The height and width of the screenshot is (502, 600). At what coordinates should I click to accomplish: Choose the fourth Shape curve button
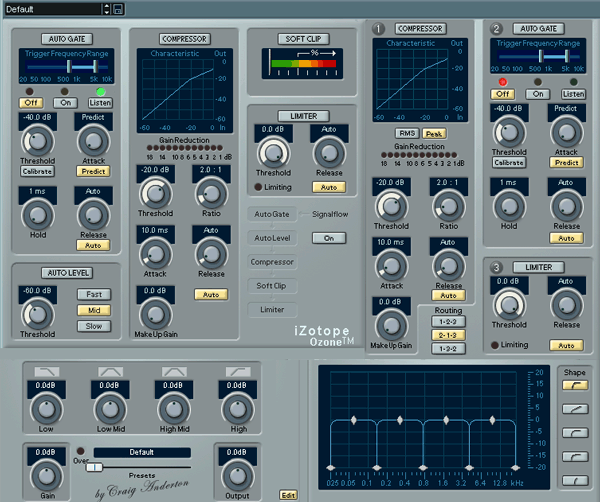click(575, 456)
